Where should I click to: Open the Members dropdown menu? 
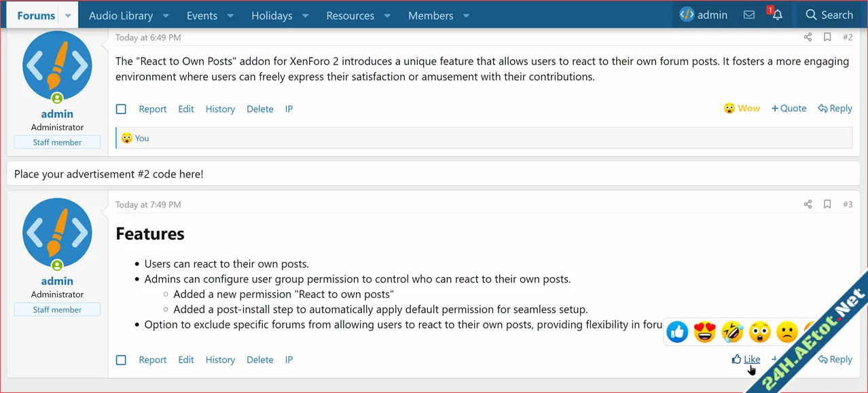tap(466, 15)
